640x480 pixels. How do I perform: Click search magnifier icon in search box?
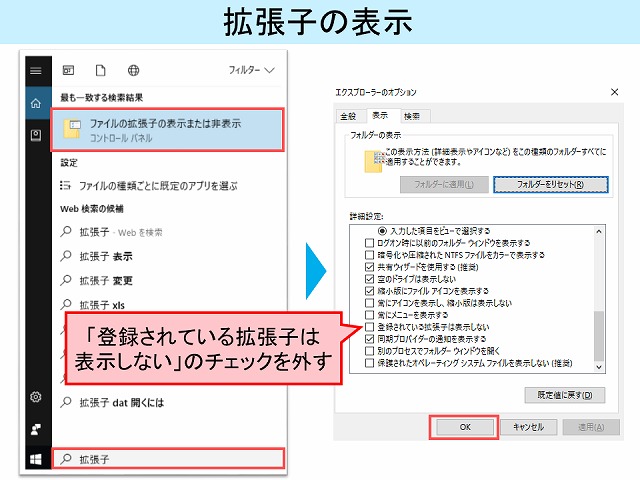pos(66,459)
